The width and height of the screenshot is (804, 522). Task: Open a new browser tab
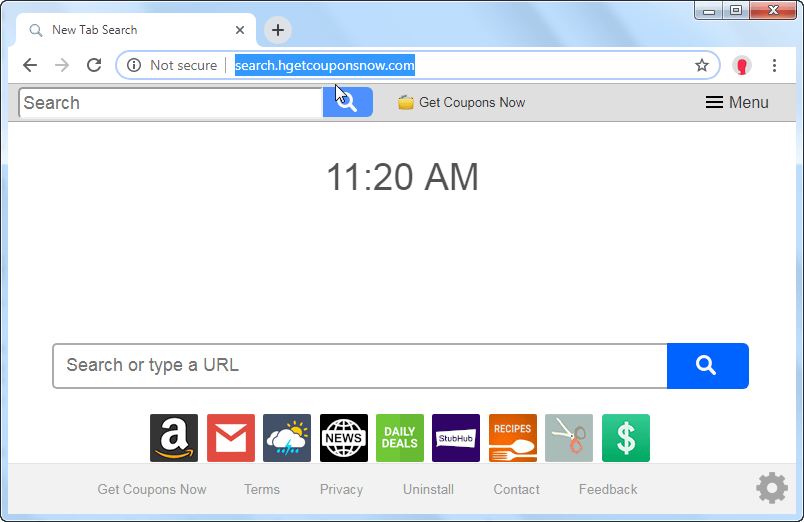pos(278,30)
